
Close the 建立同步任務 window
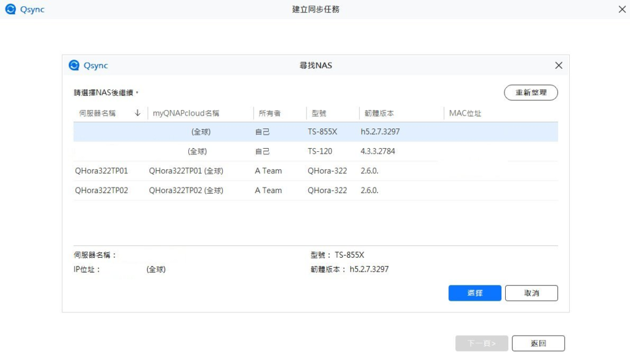621,9
